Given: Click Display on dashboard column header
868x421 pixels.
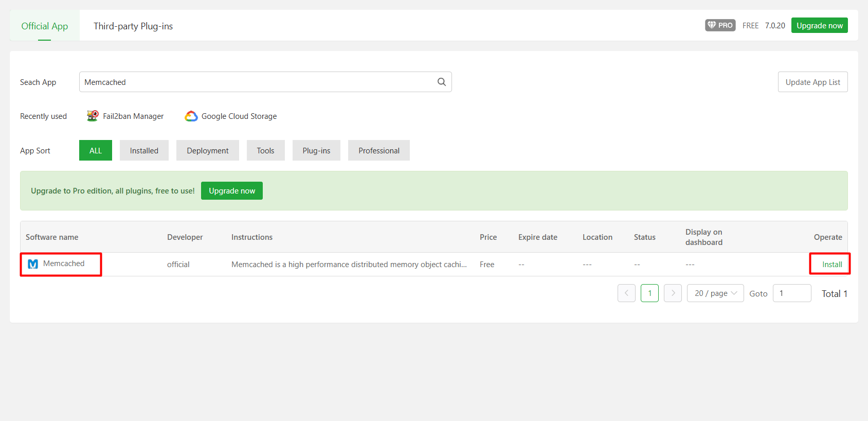Looking at the screenshot, I should [704, 237].
